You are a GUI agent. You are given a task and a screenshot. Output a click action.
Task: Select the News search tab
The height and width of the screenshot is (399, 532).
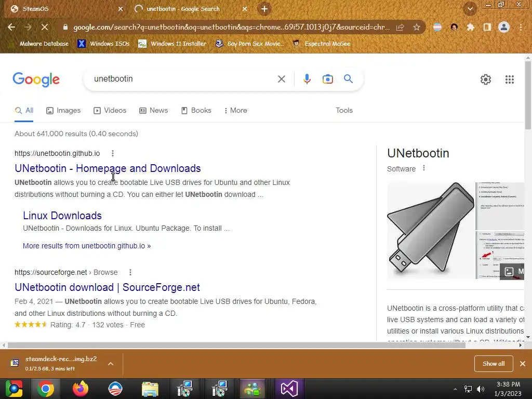[x=154, y=110]
